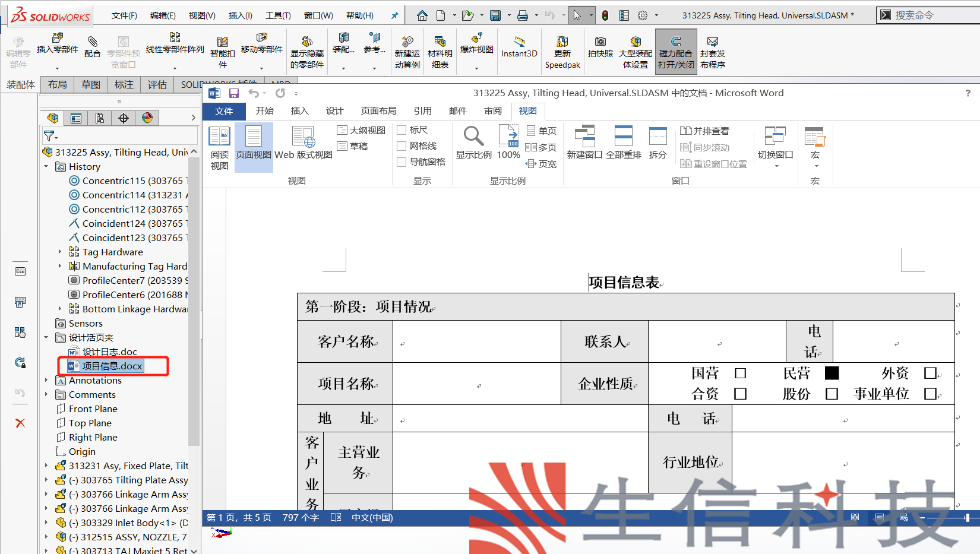
Task: Open Large Assembly Settings
Action: click(x=636, y=52)
